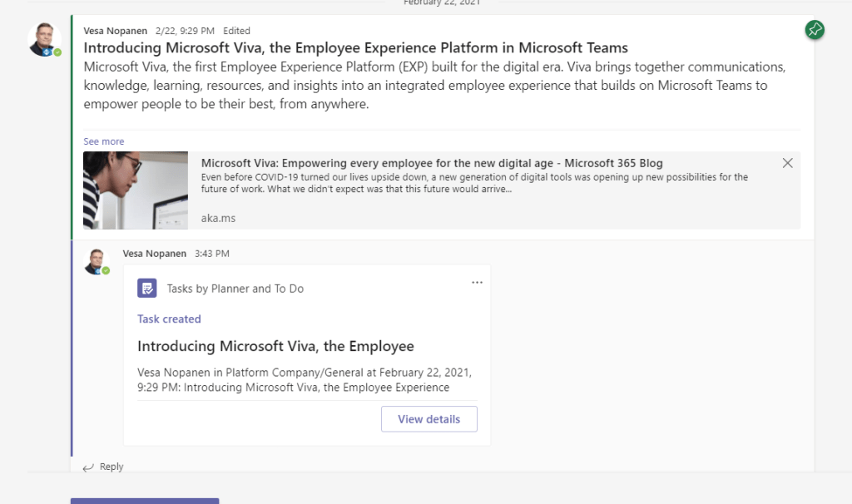Open Vesa Nopanen's avatar on the top post
The height and width of the screenshot is (504, 852).
43,39
